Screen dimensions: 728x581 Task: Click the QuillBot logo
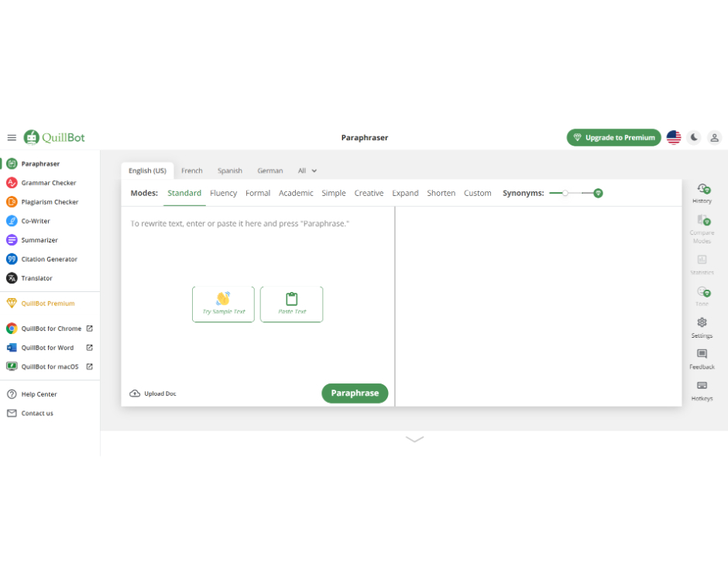coord(54,137)
